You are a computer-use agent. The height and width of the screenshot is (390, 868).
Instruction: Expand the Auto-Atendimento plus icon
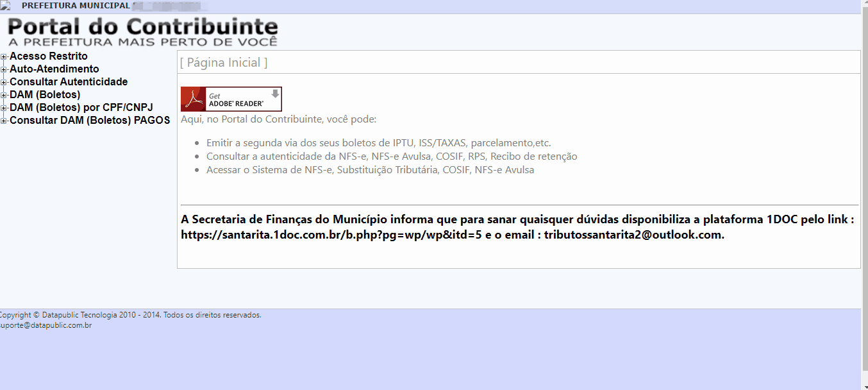(x=4, y=69)
